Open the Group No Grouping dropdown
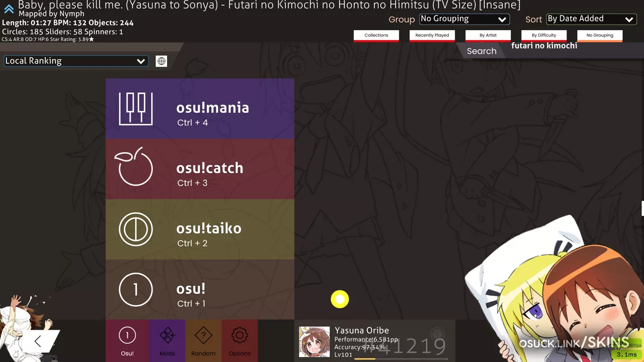644x362 pixels. pyautogui.click(x=464, y=19)
